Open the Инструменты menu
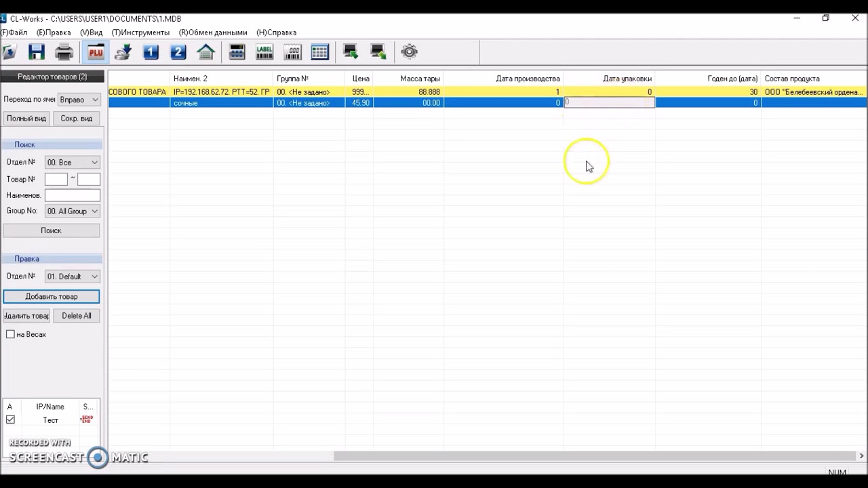 coord(140,33)
